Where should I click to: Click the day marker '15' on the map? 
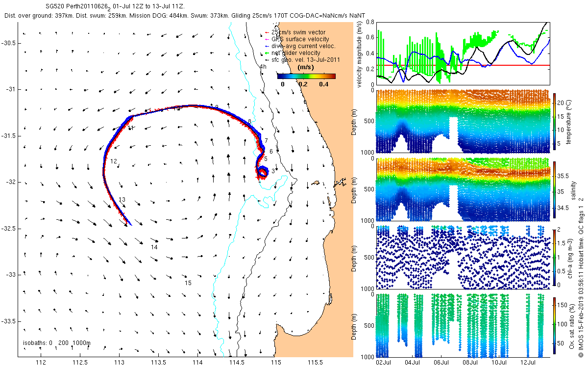pos(188,283)
